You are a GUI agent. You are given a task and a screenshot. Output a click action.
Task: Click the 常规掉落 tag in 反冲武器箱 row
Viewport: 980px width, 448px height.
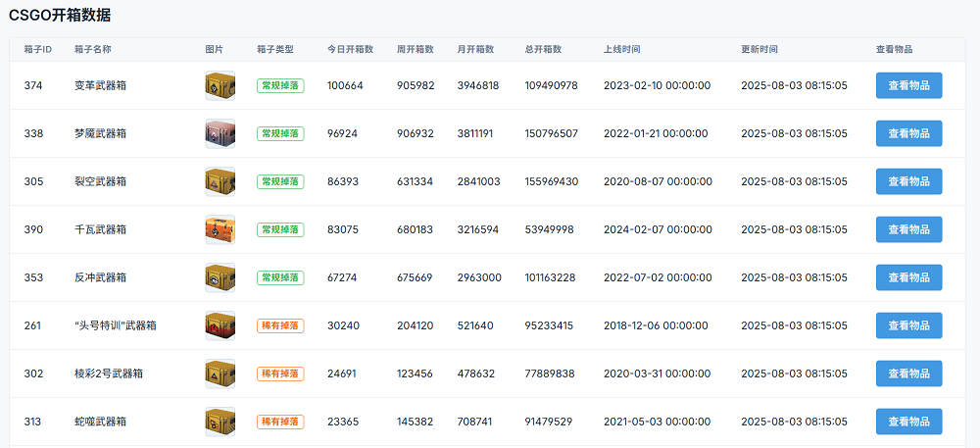[280, 277]
